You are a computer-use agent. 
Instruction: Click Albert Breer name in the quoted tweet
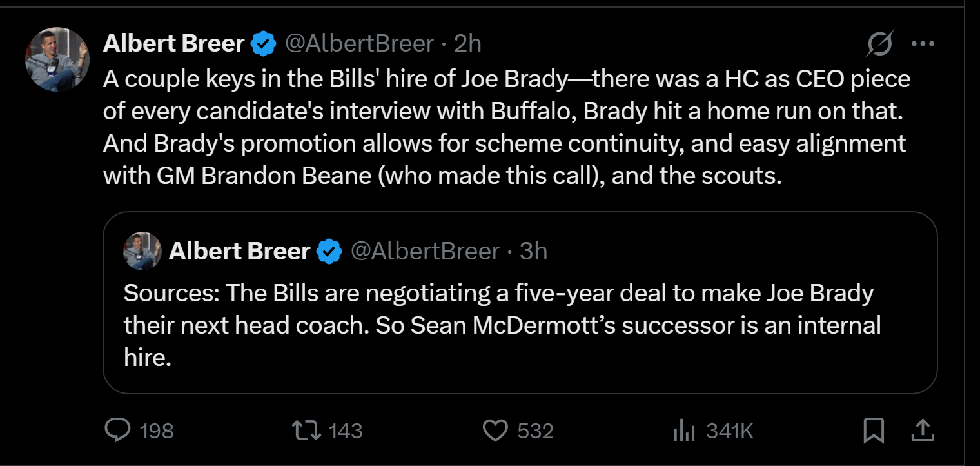(x=239, y=251)
